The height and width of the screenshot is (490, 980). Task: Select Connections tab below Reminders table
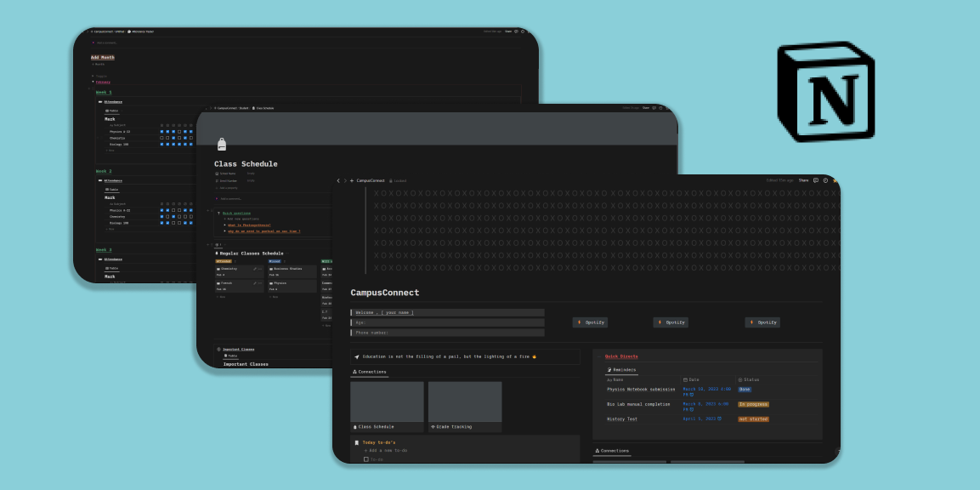click(612, 451)
